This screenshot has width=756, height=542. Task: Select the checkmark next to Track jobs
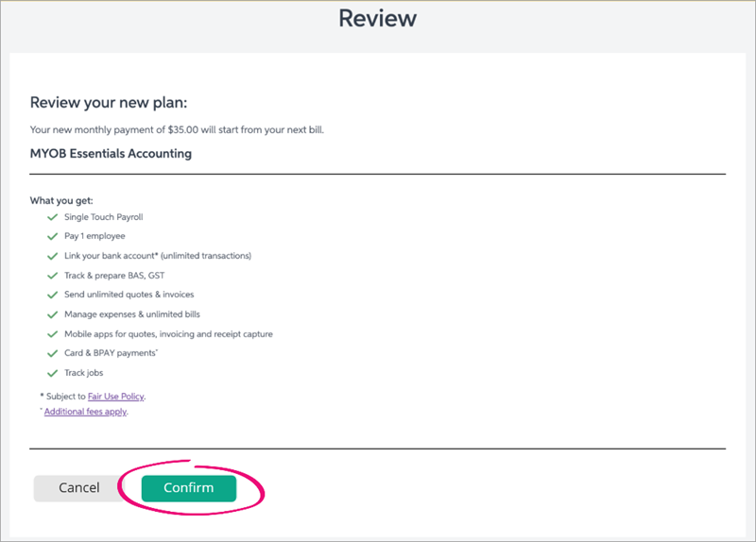point(53,373)
